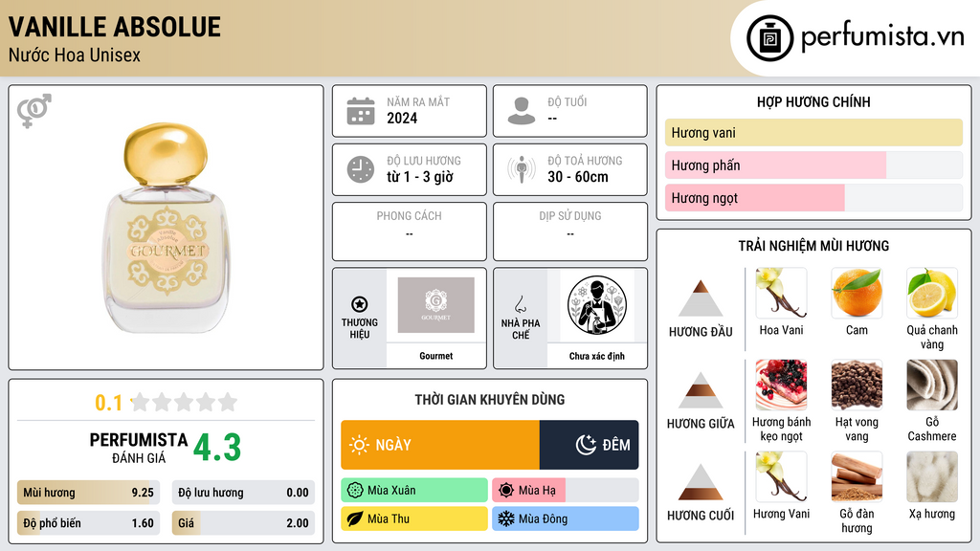Viewport: 980px width, 551px height.
Task: Click the flower icon for Mùa Xuân
Action: tap(355, 491)
